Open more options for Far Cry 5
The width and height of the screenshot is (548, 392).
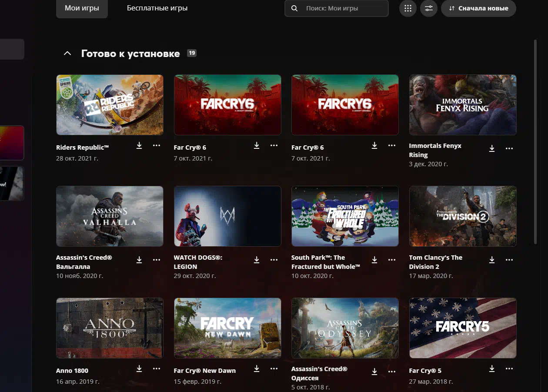click(509, 369)
